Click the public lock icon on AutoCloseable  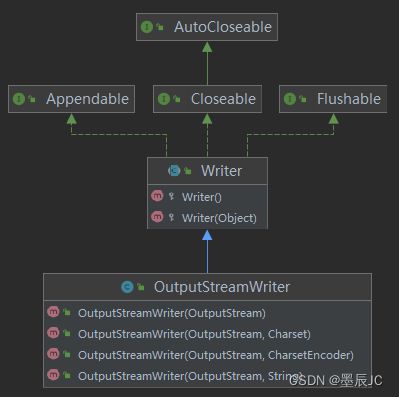[160, 27]
